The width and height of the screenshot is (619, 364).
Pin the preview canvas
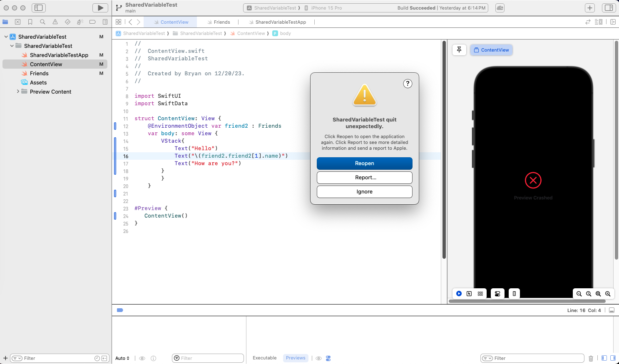coord(459,50)
